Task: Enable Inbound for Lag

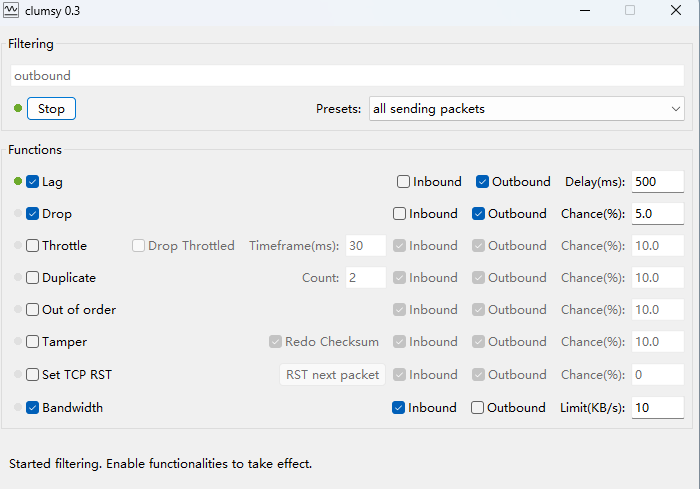Action: (x=403, y=182)
